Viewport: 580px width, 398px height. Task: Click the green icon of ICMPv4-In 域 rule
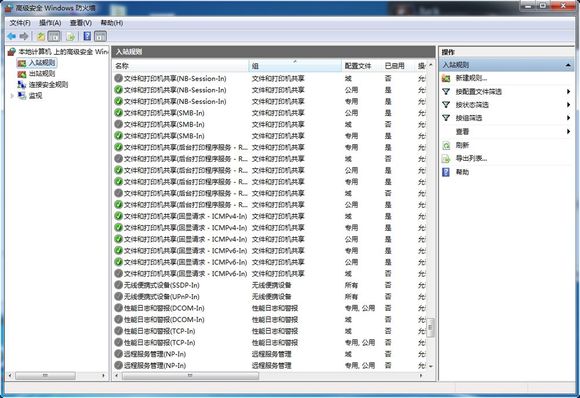tap(118, 216)
